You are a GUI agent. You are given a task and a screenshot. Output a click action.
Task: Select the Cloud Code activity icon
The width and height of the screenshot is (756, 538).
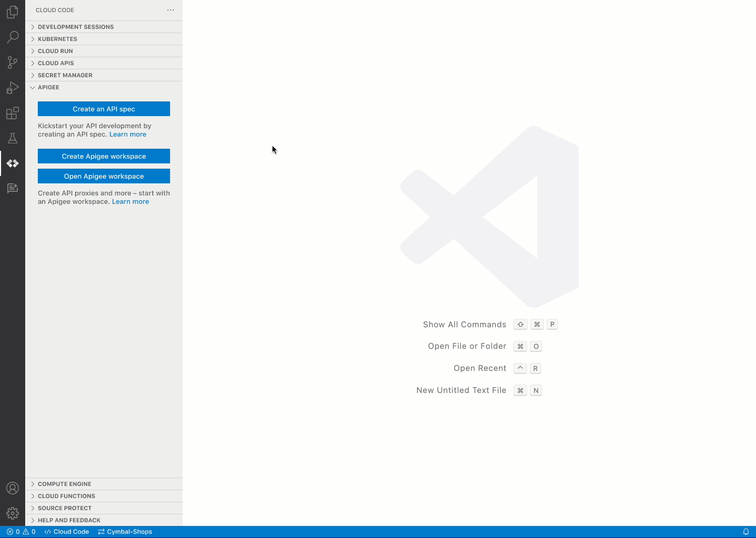coord(13,163)
